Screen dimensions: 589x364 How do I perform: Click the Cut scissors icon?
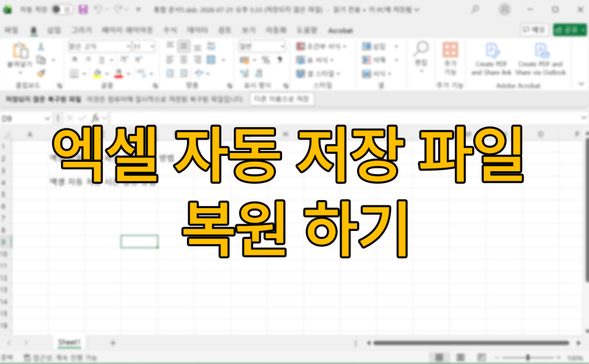(x=41, y=46)
